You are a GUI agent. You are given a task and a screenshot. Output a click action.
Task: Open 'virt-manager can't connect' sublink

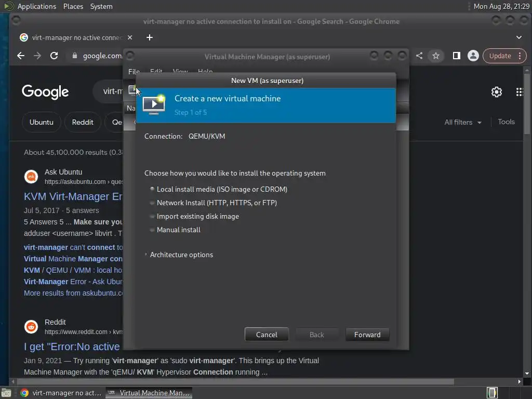coord(73,247)
